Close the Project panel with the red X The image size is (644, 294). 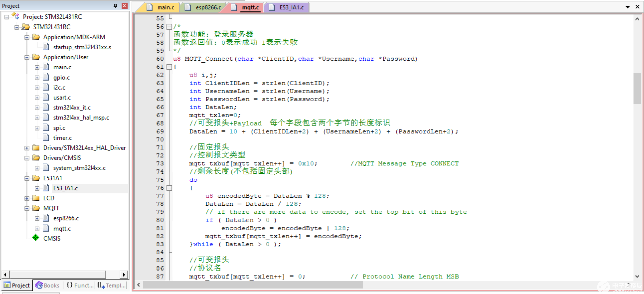[124, 6]
